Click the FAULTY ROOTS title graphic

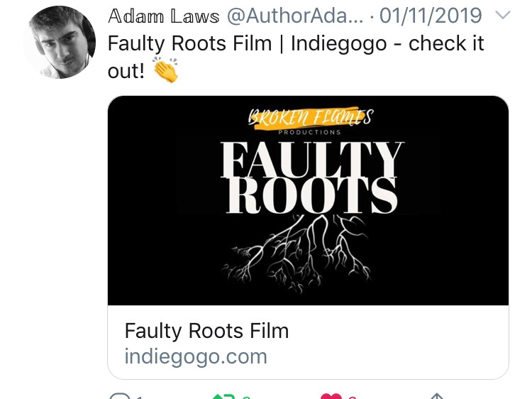pos(312,177)
